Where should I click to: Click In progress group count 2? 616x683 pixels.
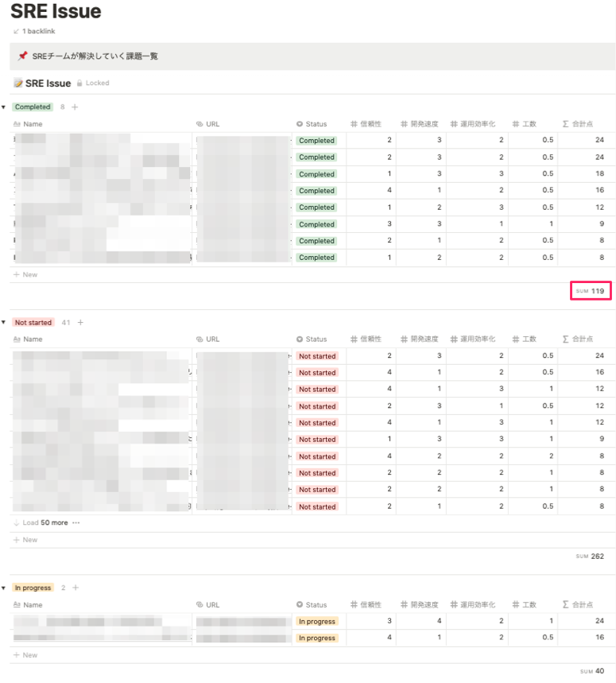64,588
